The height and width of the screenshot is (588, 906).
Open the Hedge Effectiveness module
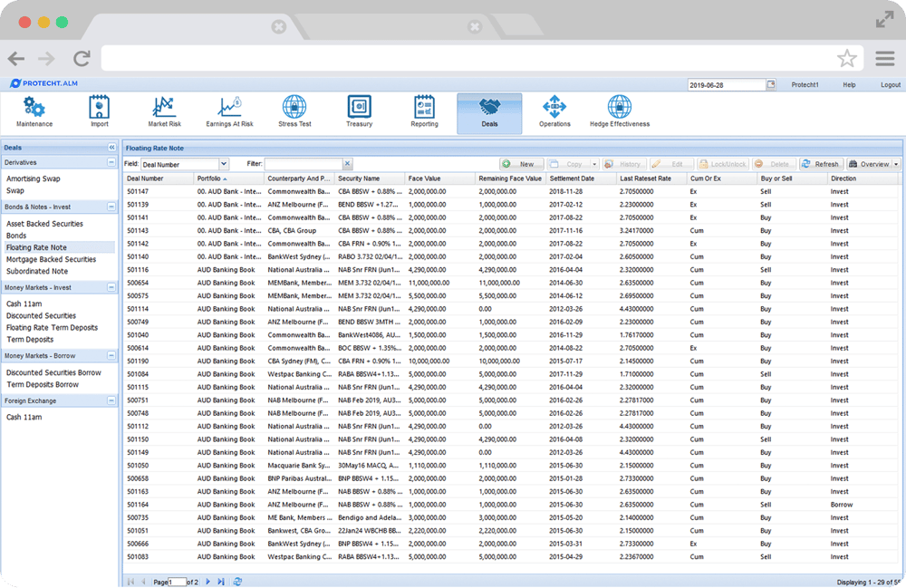(620, 109)
